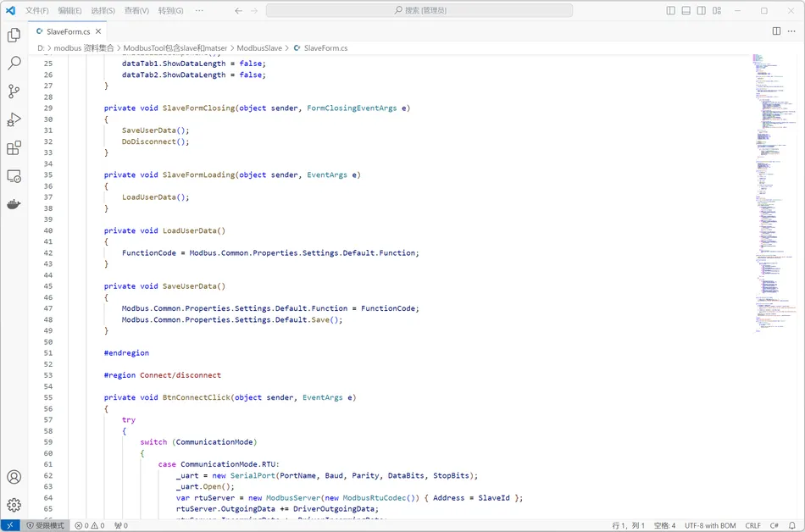Viewport: 805px width, 532px height.
Task: Toggle the primary side bar layout icon
Action: [x=670, y=10]
